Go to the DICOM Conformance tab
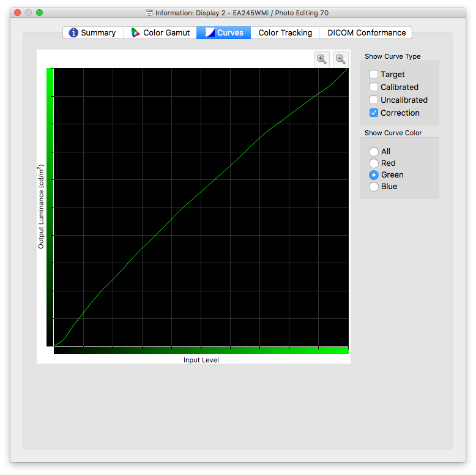476x475 pixels. 366,32
